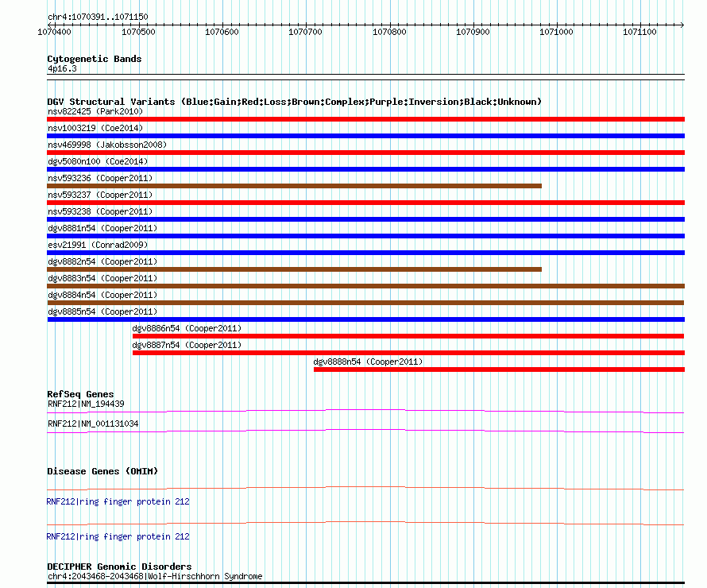This screenshot has width=707, height=588.
Task: Click the brown nsv593236 Cooper2011 bar
Action: 295,186
